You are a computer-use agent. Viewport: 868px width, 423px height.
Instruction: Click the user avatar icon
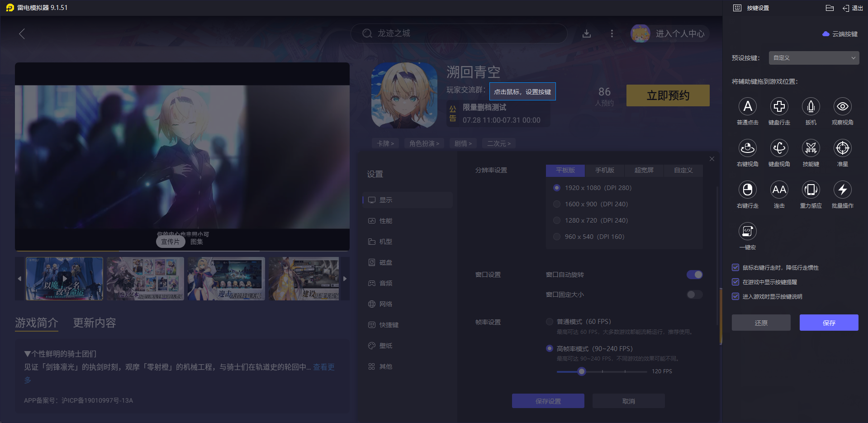tap(640, 33)
